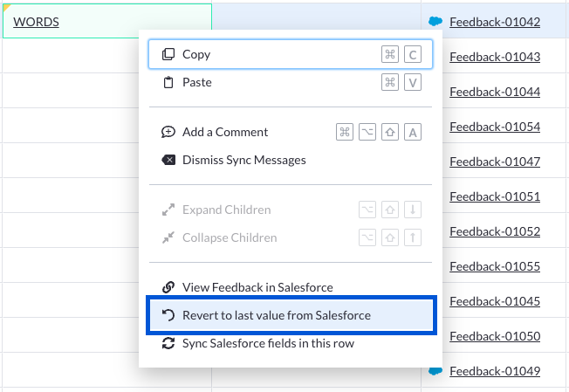This screenshot has height=392, width=569.
Task: Click the WORDS cell link
Action: click(37, 22)
